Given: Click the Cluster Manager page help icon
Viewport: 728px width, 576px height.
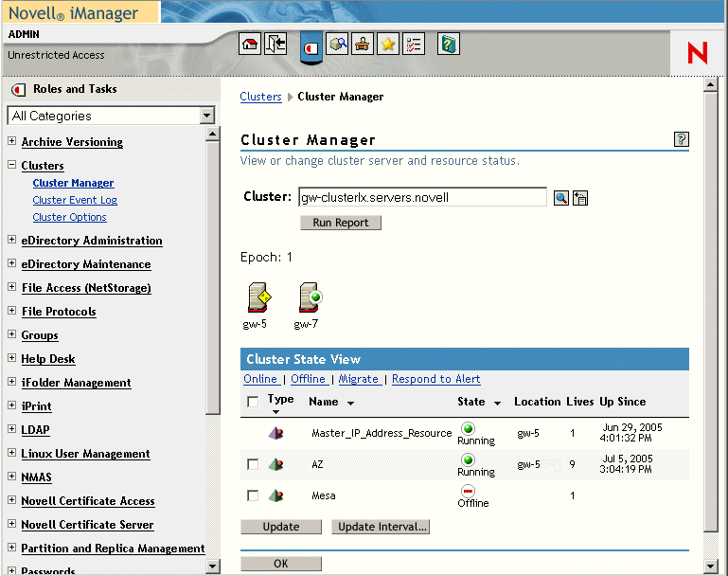Looking at the screenshot, I should (681, 139).
